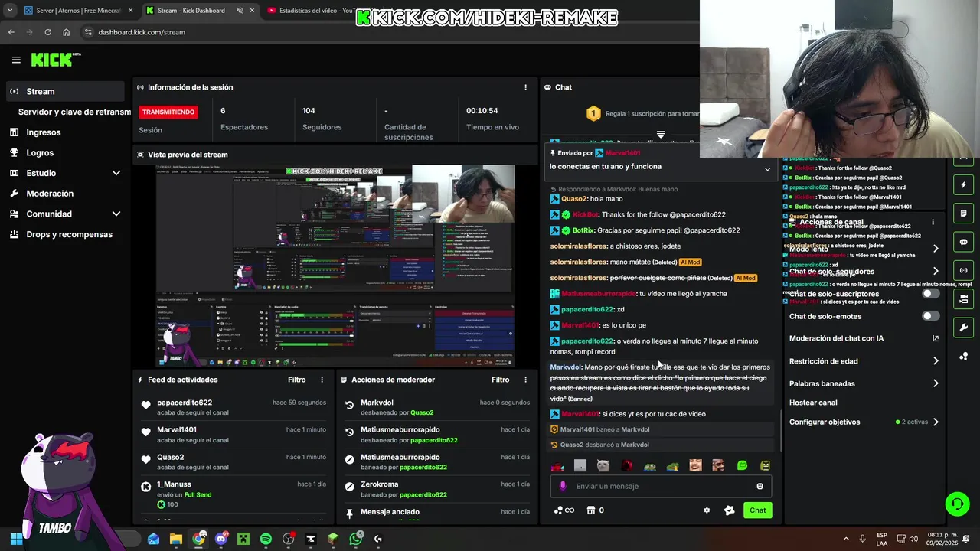Image resolution: width=980 pixels, height=551 pixels.
Task: Open the channel points infinity icon
Action: (x=563, y=510)
